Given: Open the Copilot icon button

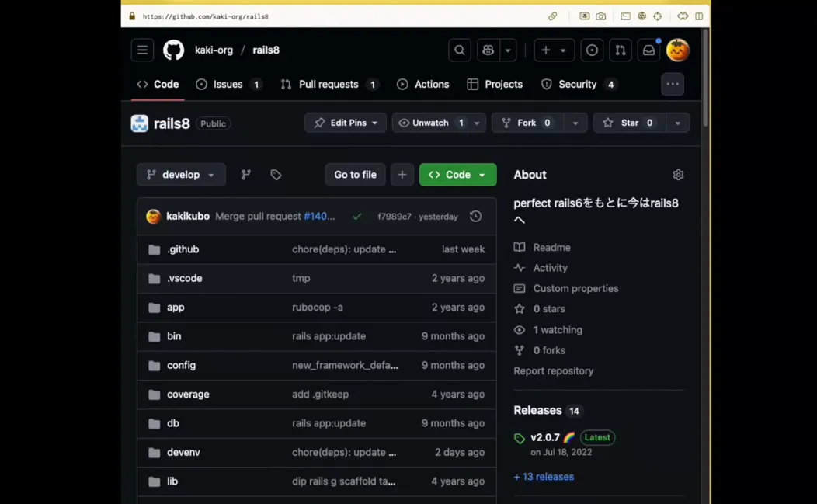Looking at the screenshot, I should 488,50.
